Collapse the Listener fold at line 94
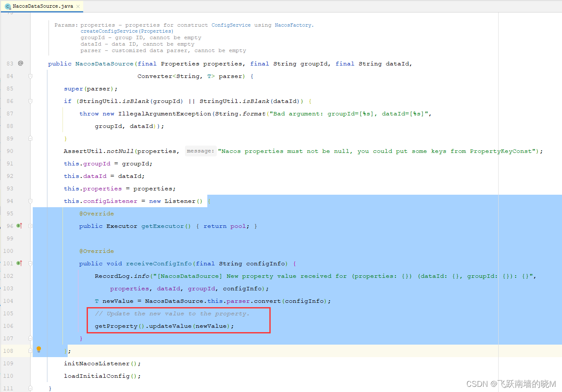 (x=31, y=201)
